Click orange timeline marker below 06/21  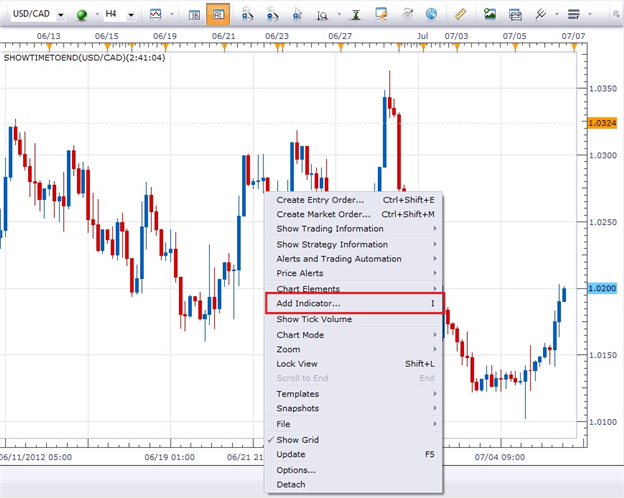tap(224, 47)
